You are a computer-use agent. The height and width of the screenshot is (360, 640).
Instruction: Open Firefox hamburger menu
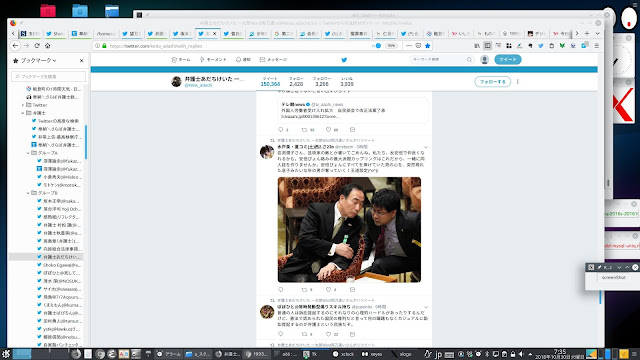point(596,46)
